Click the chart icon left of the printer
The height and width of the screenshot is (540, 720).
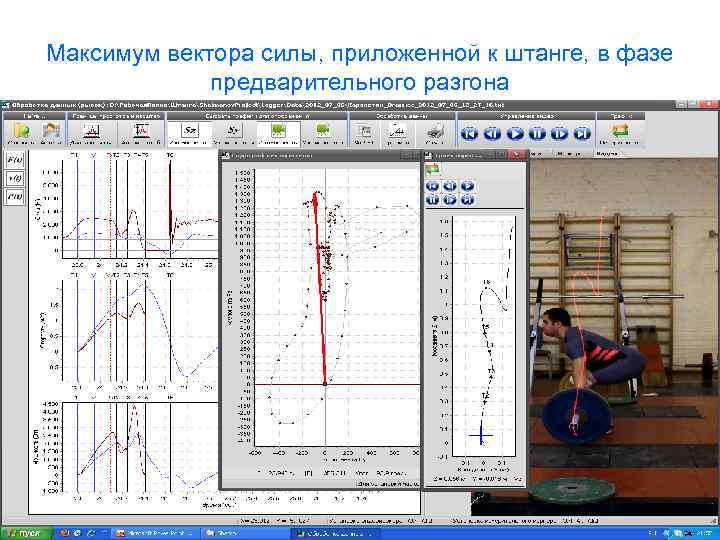(x=397, y=131)
